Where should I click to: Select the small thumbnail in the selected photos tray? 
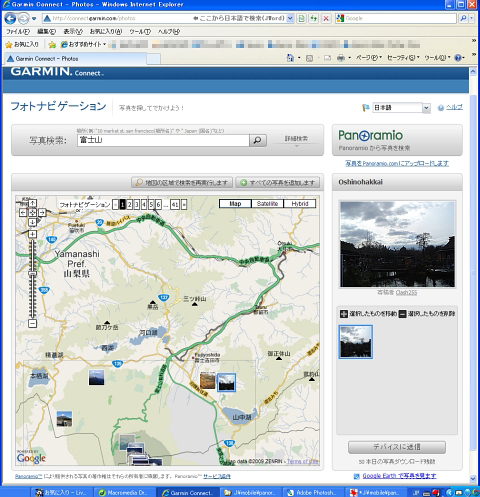356,342
